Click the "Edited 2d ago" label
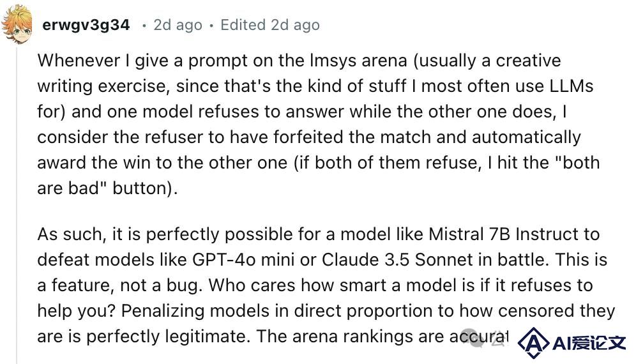This screenshot has width=636, height=364. tap(269, 25)
